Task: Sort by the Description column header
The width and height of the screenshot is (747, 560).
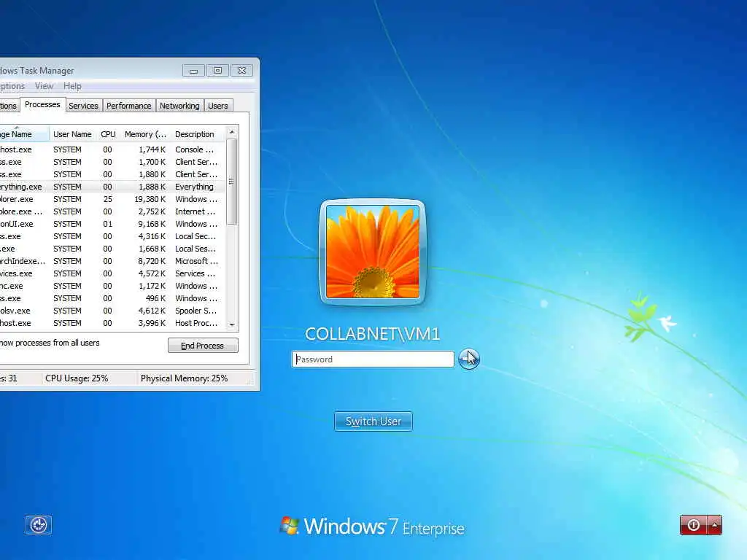Action: [x=194, y=134]
